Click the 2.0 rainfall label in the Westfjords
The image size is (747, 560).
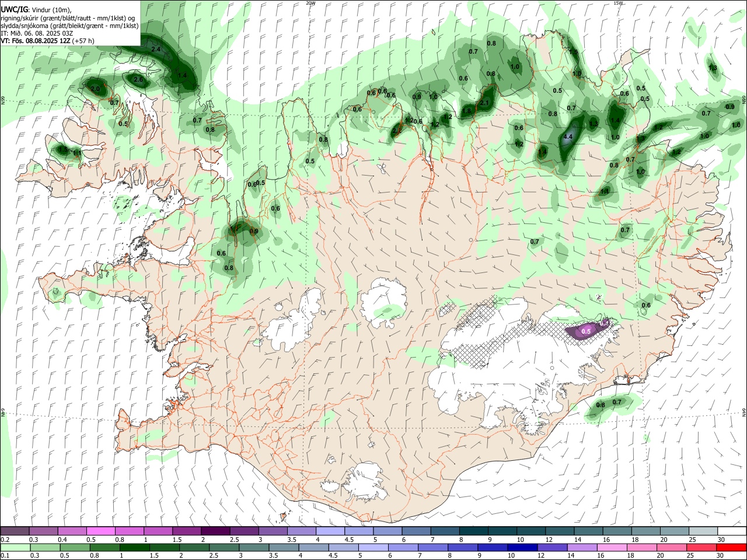(96, 89)
